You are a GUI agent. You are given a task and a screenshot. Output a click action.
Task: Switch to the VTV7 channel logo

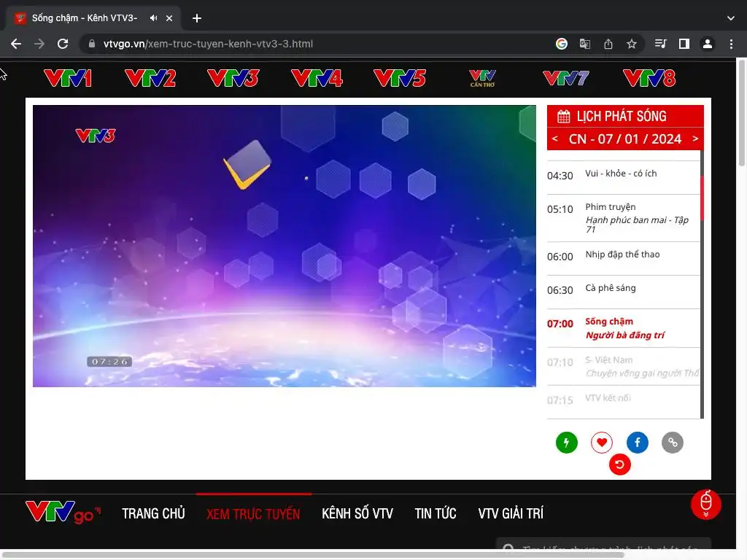click(x=566, y=78)
